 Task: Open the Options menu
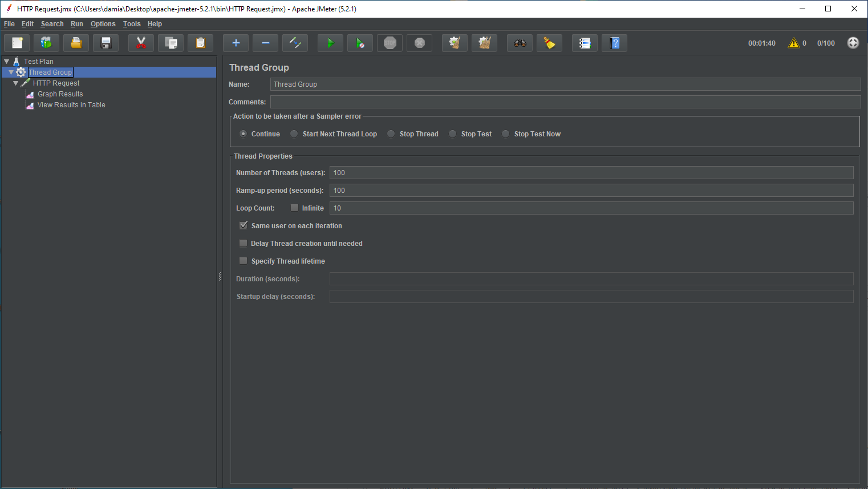tap(103, 24)
